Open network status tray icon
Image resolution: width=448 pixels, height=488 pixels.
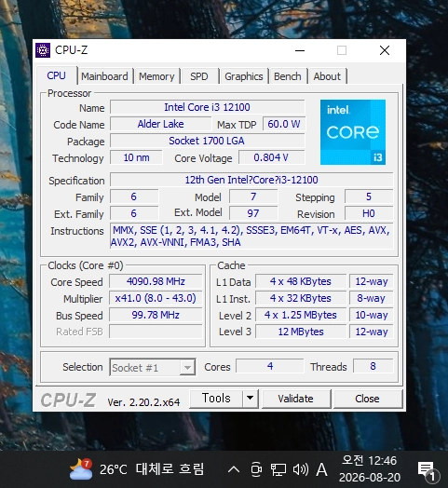278,469
